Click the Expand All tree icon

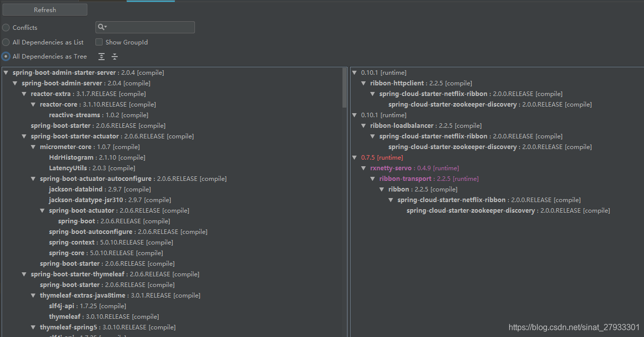tap(102, 57)
